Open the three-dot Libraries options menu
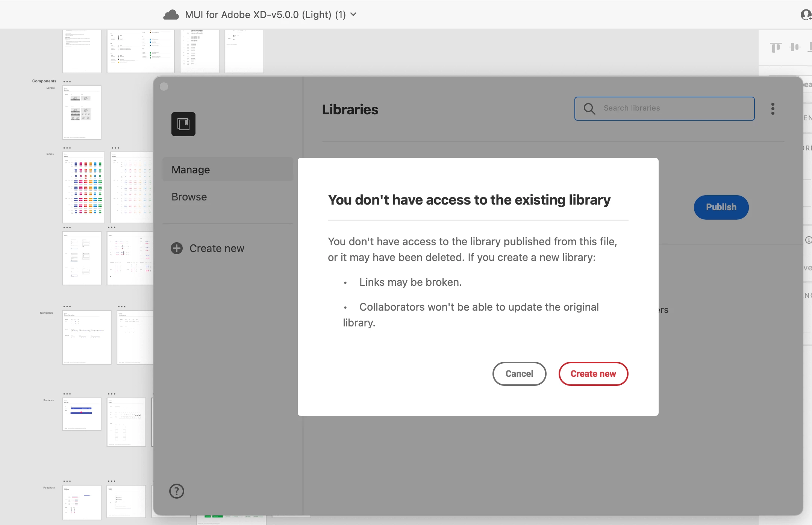812x525 pixels. click(773, 109)
